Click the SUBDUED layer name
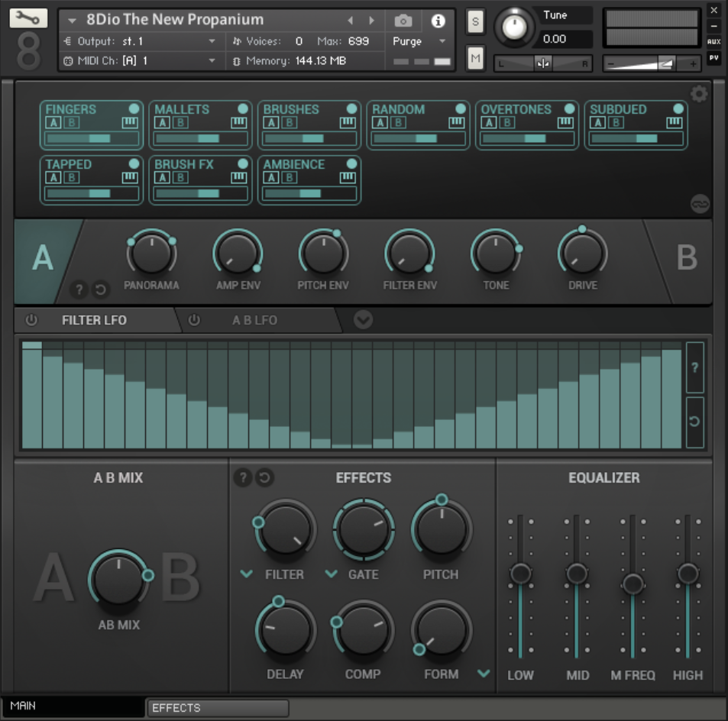728x721 pixels. tap(618, 109)
